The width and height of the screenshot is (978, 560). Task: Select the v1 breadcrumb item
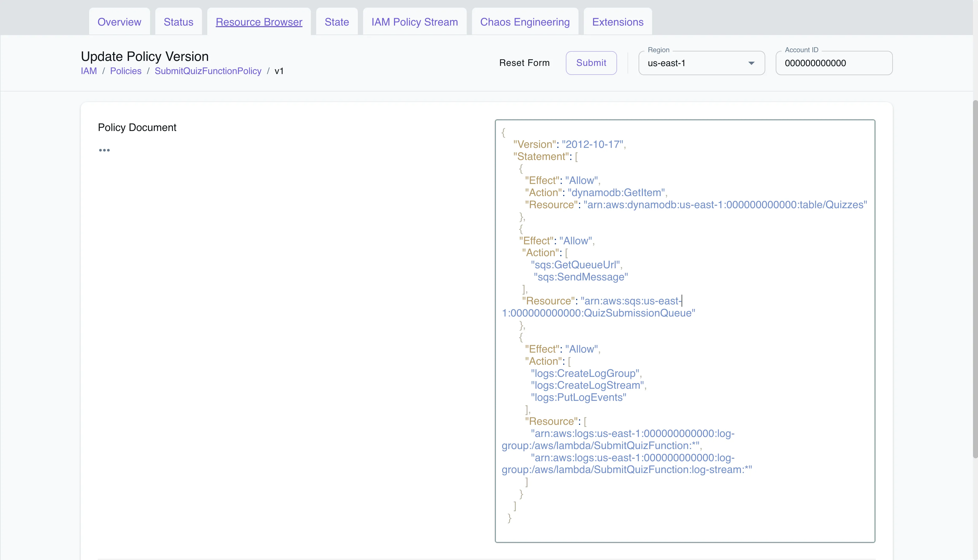(x=279, y=71)
